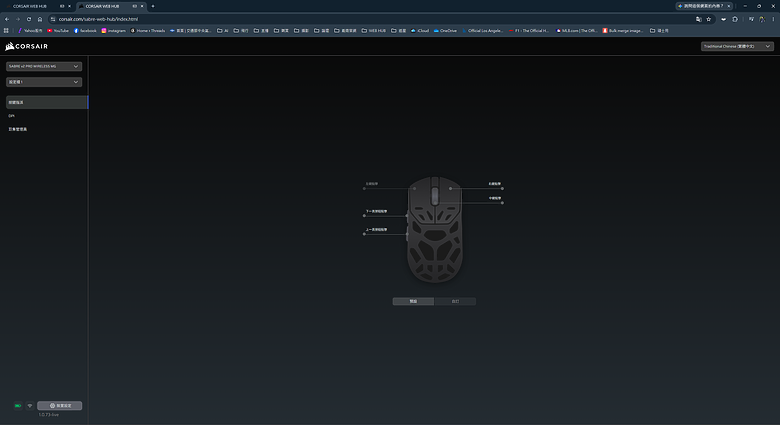Open the SABRE v2 PRO WIRELESS device dropdown
Viewport: 780px width, 425px height.
tap(44, 66)
